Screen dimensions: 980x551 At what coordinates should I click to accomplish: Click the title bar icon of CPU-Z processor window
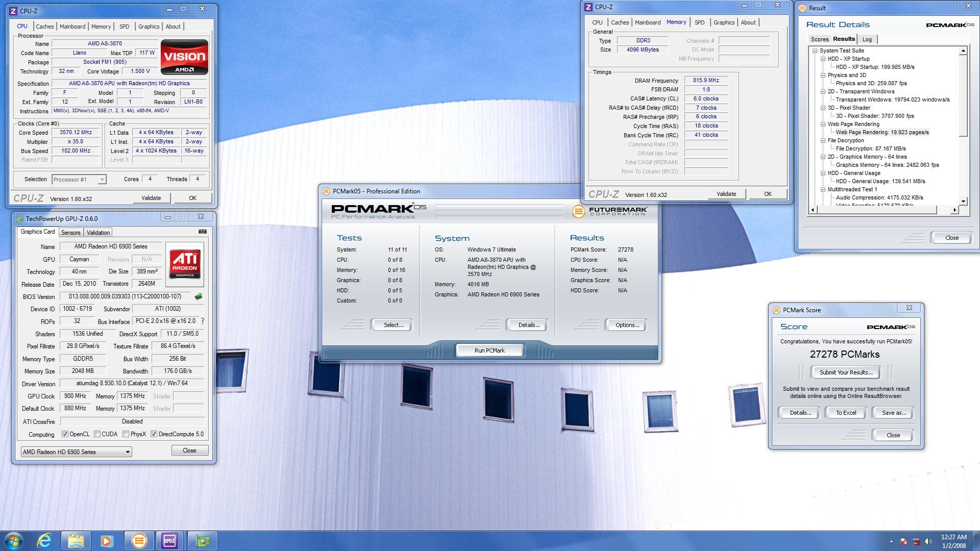[14, 11]
